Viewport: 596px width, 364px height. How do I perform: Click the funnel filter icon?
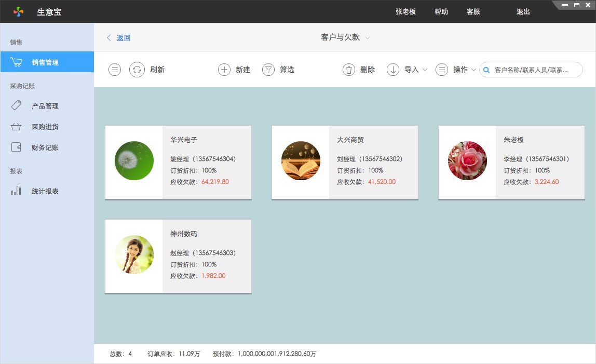click(268, 70)
